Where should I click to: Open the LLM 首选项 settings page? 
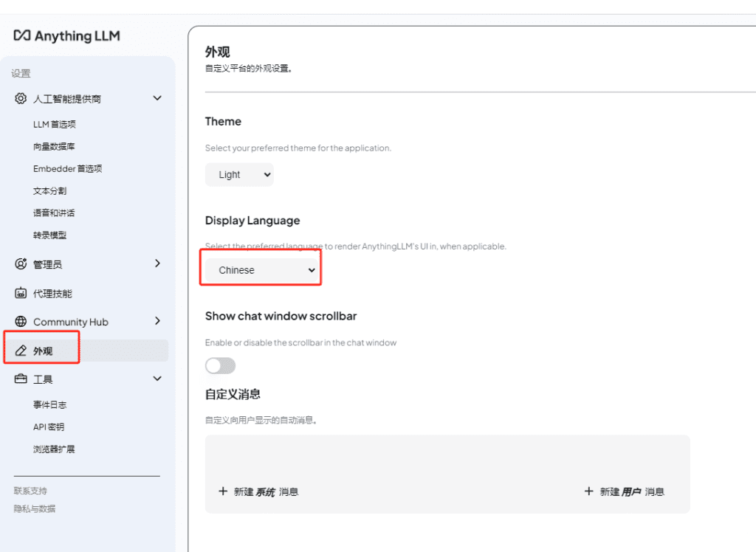point(55,125)
